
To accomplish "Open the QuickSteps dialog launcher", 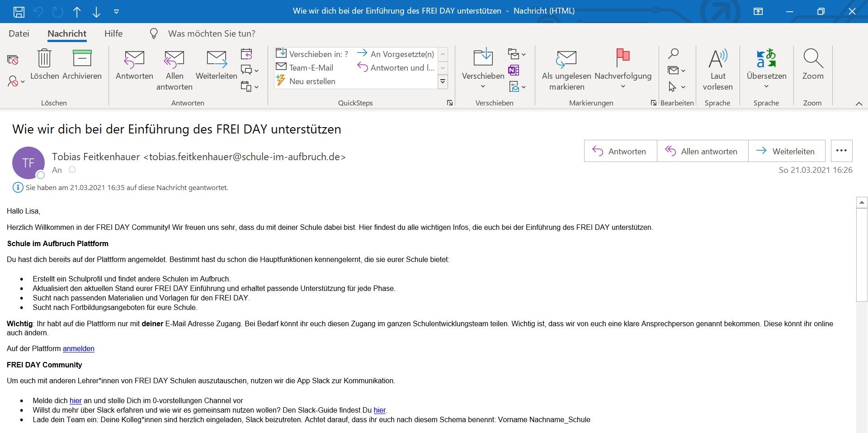I will pos(450,103).
